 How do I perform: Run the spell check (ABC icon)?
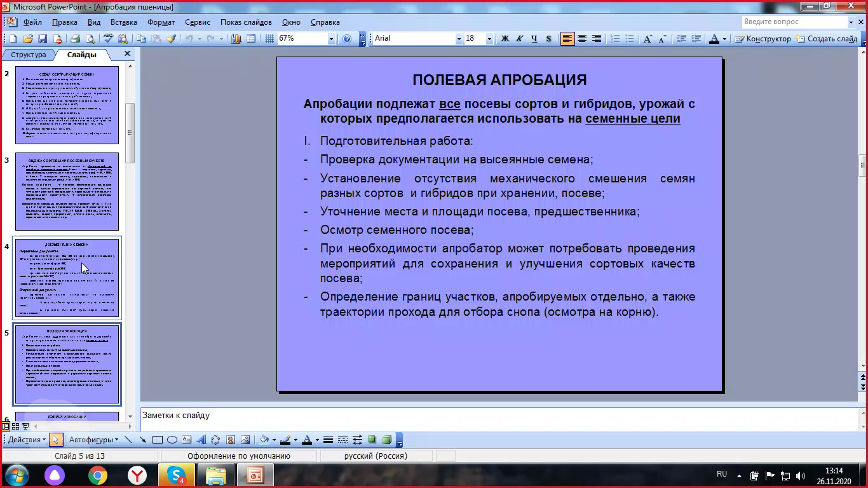click(x=109, y=39)
